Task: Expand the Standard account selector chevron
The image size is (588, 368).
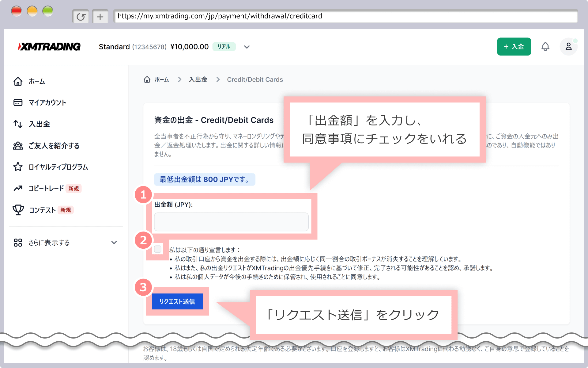Action: [247, 47]
